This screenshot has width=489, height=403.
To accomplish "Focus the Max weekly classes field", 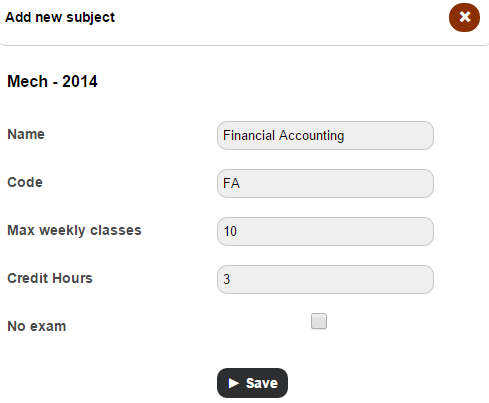I will coord(325,231).
